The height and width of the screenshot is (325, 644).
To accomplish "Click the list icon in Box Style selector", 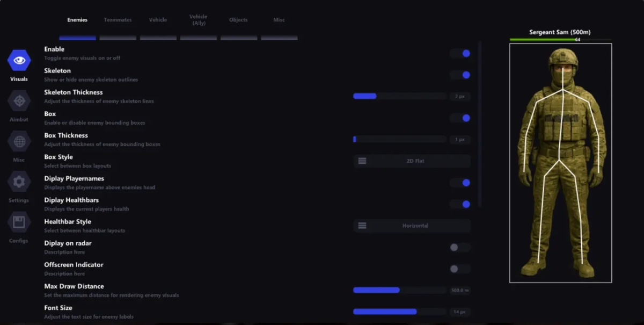I will point(362,161).
